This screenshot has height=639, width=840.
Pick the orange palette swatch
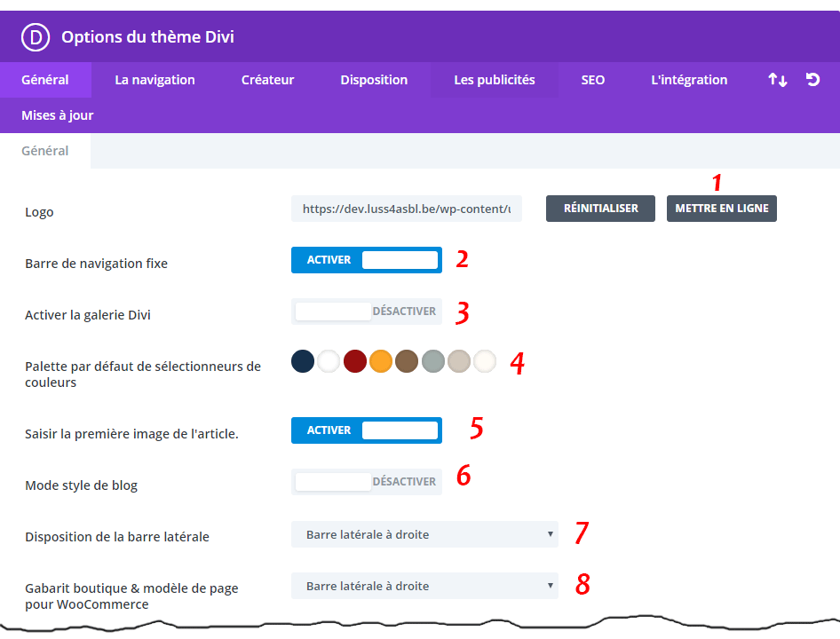[x=381, y=361]
